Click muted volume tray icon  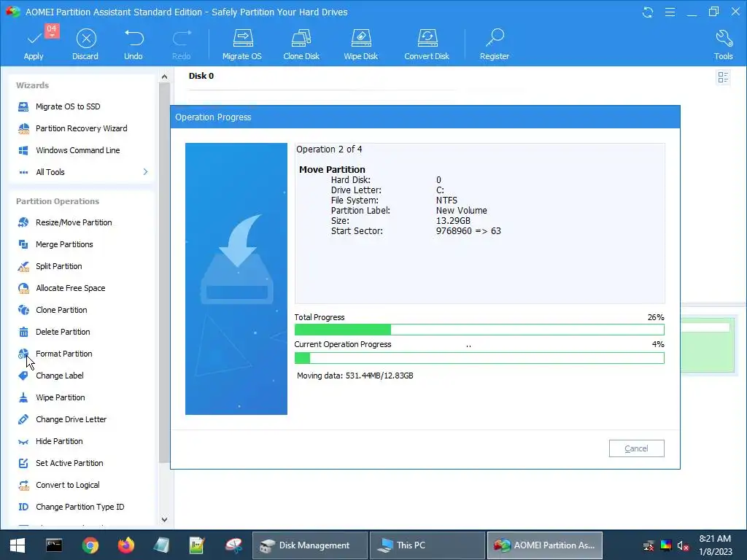click(x=683, y=546)
